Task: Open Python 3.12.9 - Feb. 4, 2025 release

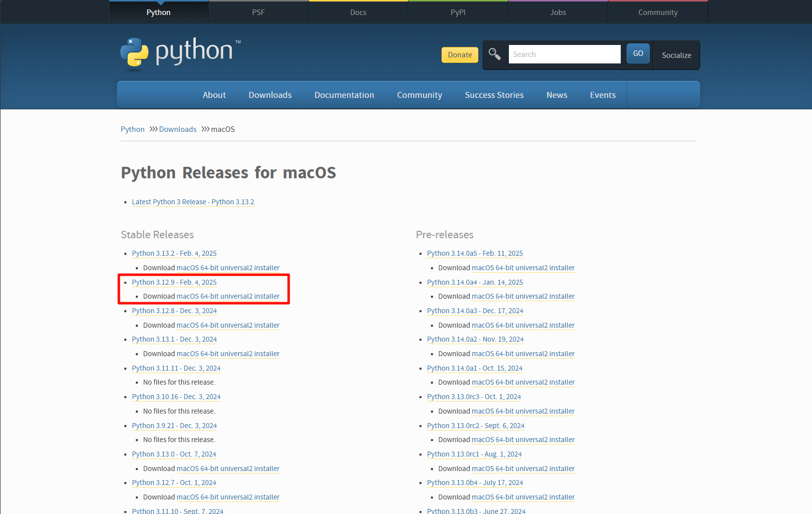Action: point(174,282)
